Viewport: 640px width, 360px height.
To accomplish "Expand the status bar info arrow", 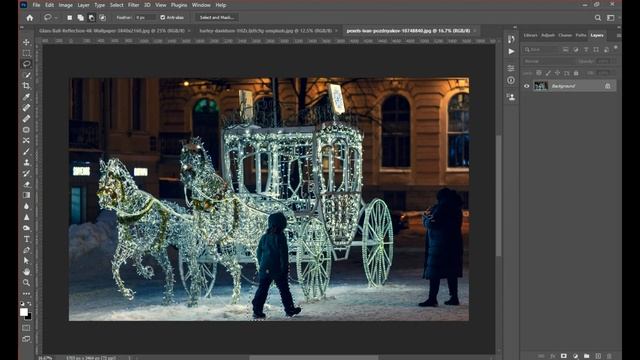I will tap(130, 358).
